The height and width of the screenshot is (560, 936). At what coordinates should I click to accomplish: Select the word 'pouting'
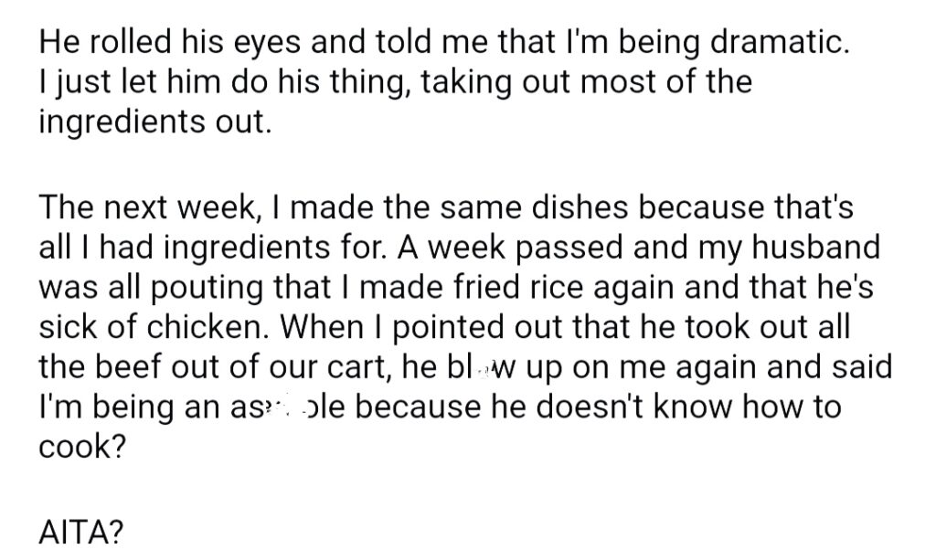pos(207,288)
